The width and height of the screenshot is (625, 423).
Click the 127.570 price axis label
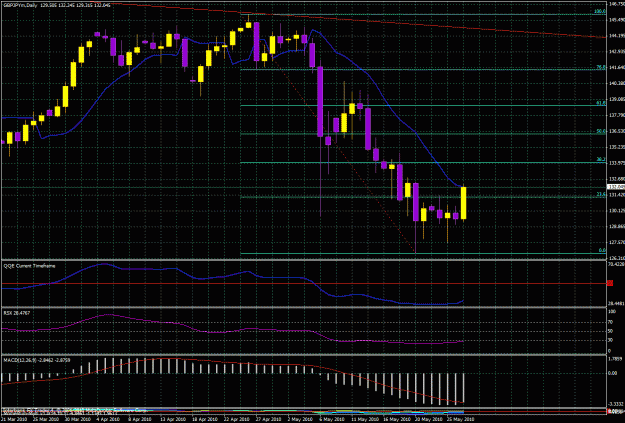coord(616,242)
